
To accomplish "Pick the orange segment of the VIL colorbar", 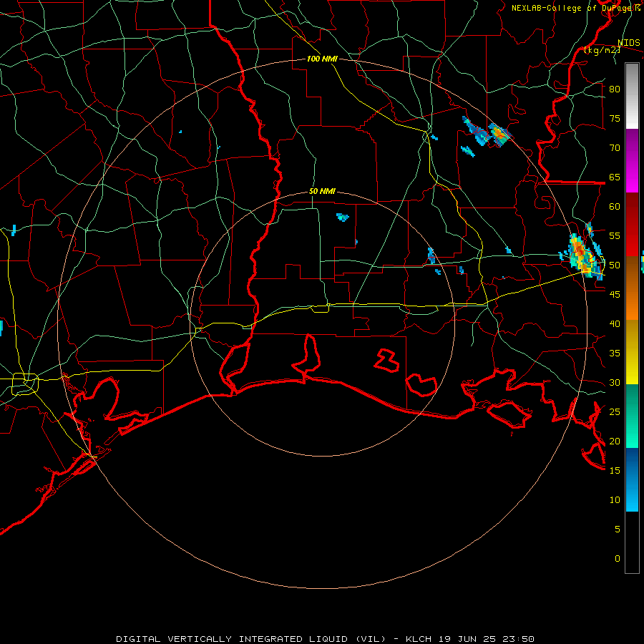I will [x=632, y=288].
